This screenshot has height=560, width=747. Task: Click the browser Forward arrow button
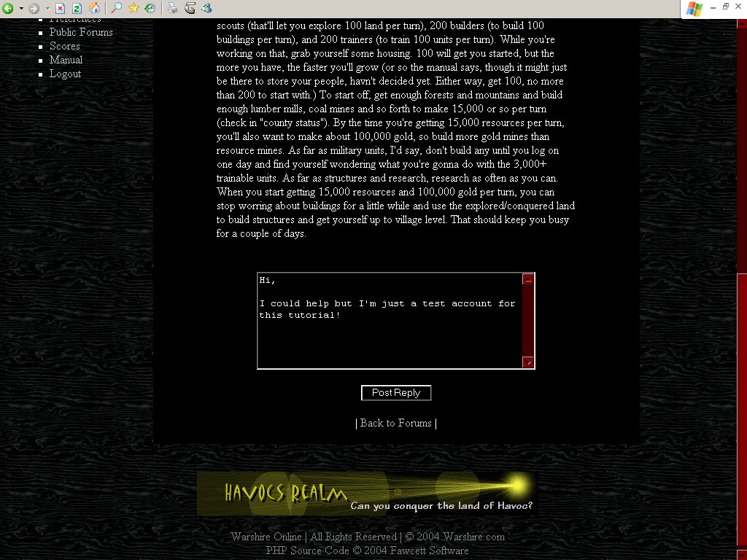[x=34, y=8]
